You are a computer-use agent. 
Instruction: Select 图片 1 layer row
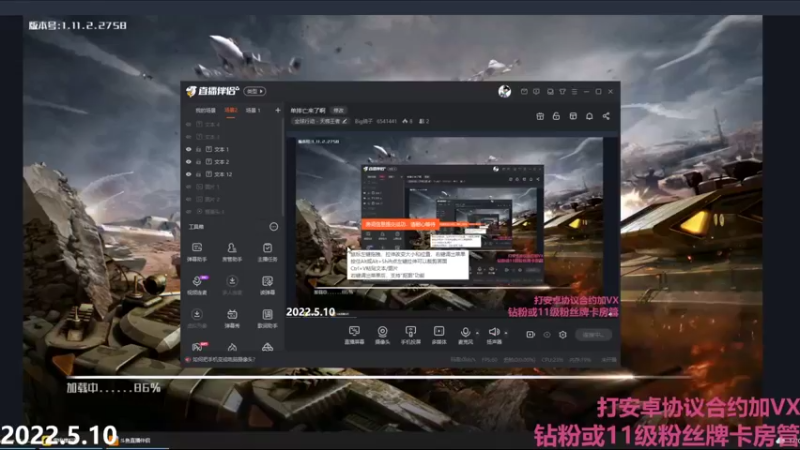(232, 187)
